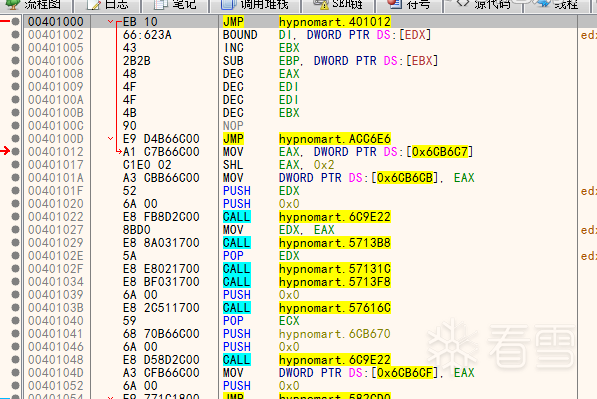Toggle breakpoint dot at address 00401002

[x=15, y=35]
